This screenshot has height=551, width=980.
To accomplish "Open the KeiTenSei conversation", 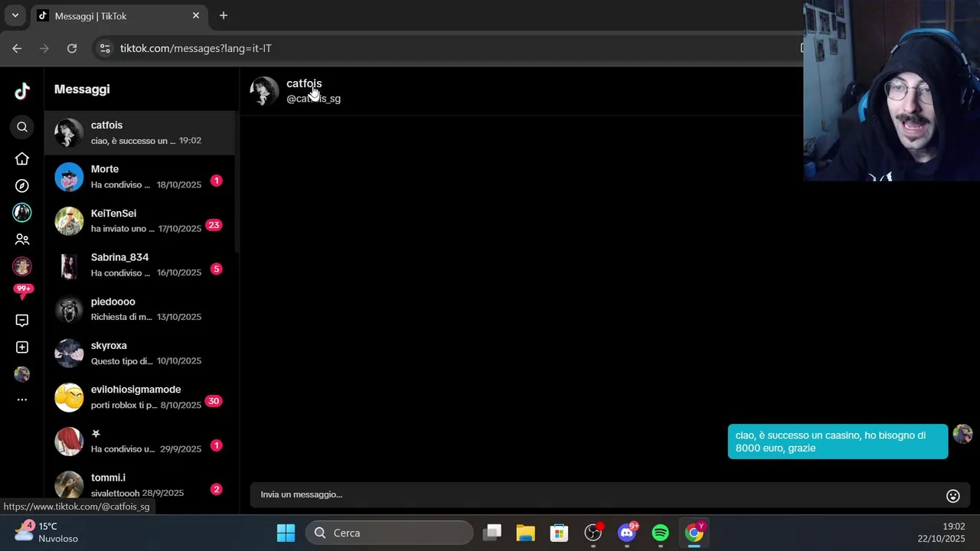I will tap(139, 221).
